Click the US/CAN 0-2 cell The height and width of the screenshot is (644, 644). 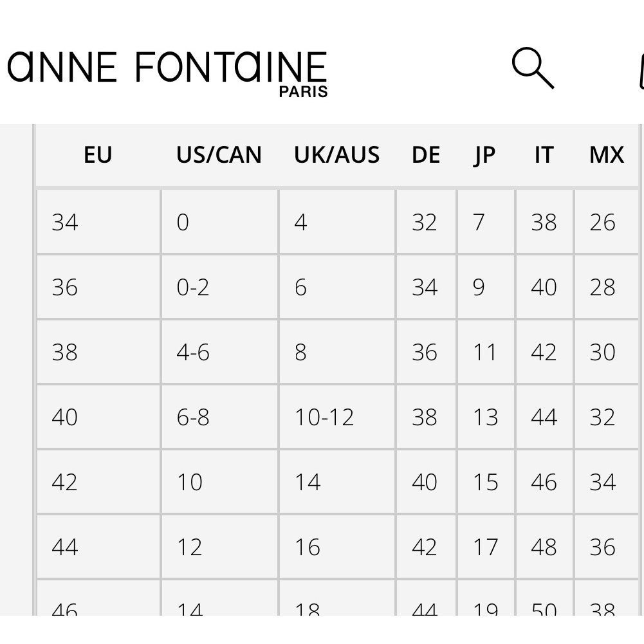click(220, 287)
